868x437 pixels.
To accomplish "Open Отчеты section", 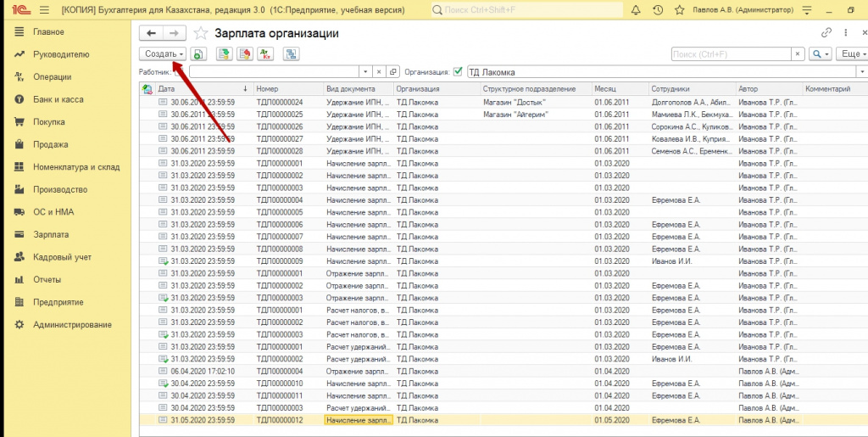I will pos(47,279).
